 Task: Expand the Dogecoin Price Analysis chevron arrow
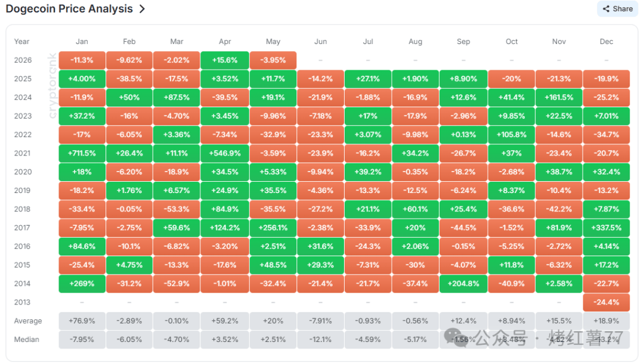[142, 8]
